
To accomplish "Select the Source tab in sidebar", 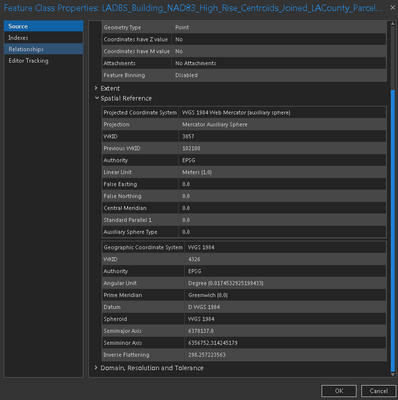I will tap(43, 26).
